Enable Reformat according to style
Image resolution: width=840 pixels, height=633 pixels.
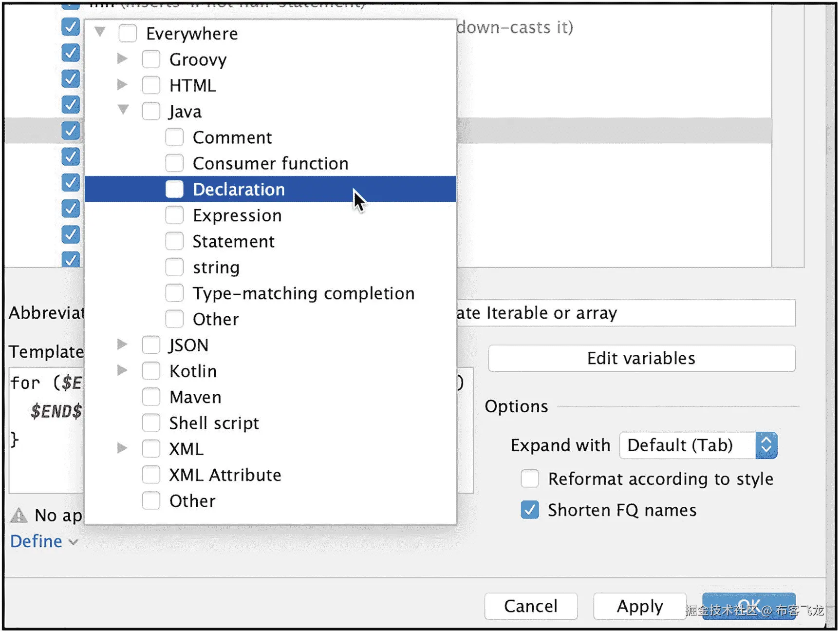click(x=530, y=479)
